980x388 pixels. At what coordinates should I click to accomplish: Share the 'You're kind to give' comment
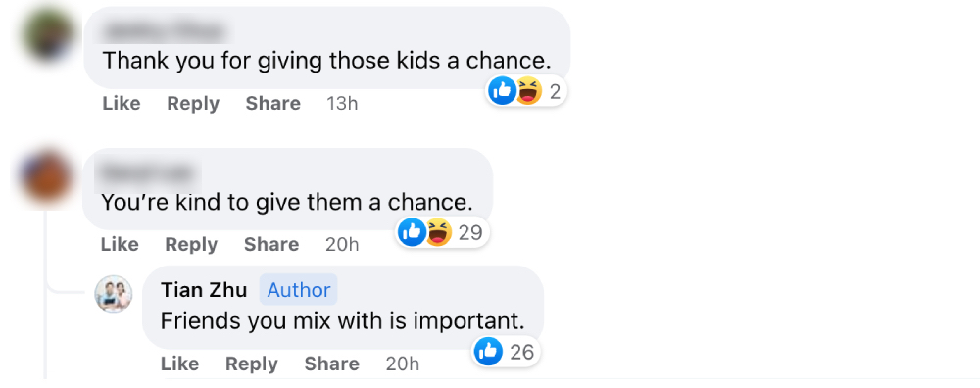click(x=271, y=244)
